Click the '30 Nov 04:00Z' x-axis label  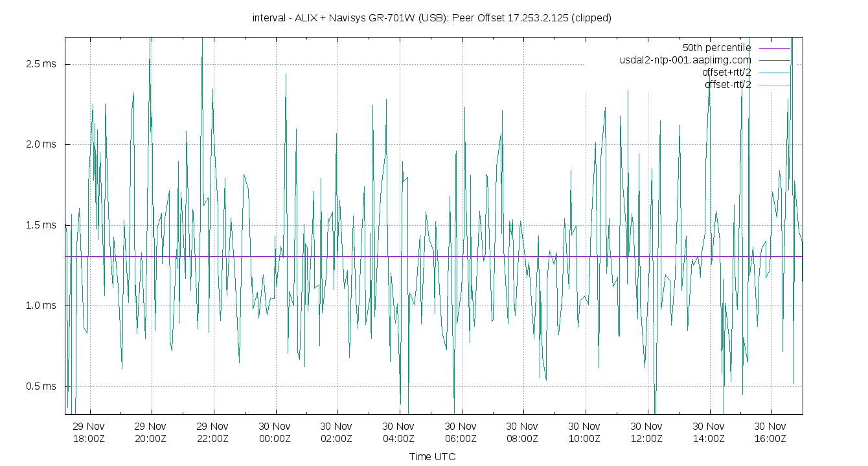click(398, 432)
